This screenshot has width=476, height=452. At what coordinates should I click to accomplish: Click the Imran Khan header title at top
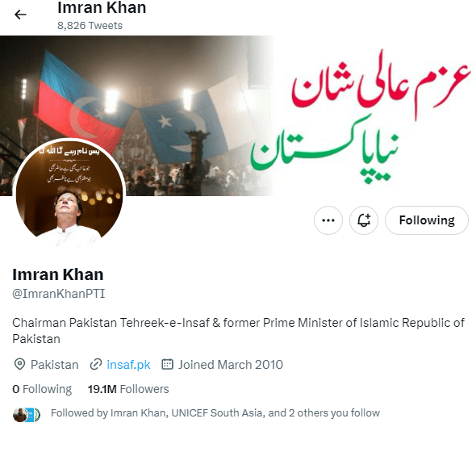(102, 7)
